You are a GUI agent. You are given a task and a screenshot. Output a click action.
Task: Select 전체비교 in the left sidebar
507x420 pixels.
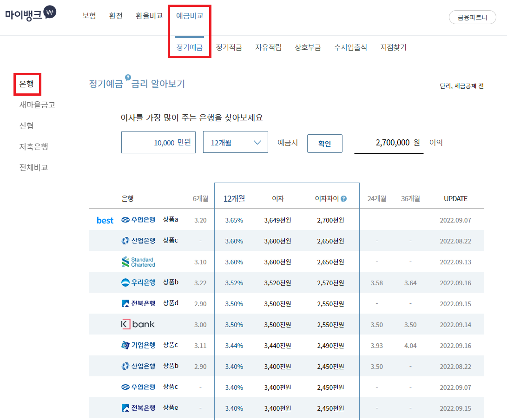click(x=33, y=167)
